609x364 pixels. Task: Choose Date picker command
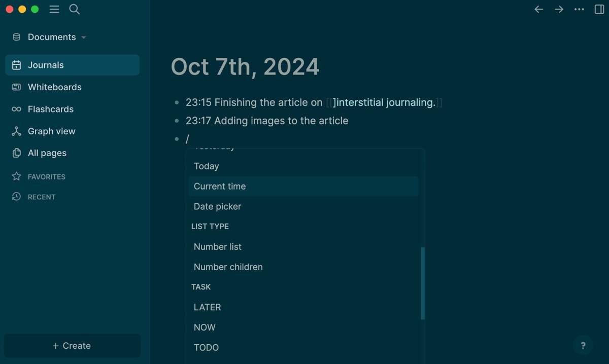point(303,206)
